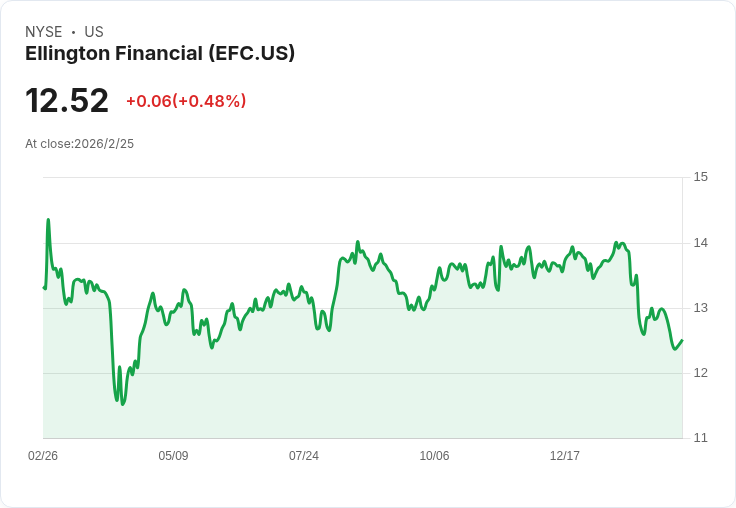This screenshot has width=736, height=508.
Task: Click the 14 y-axis label
Action: (x=700, y=243)
